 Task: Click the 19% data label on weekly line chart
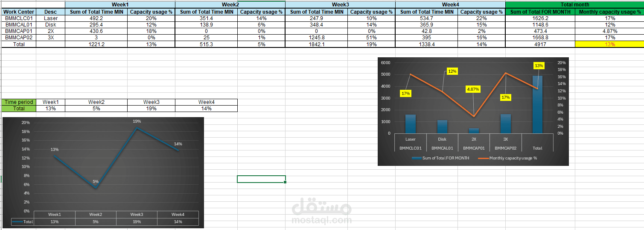tap(137, 121)
